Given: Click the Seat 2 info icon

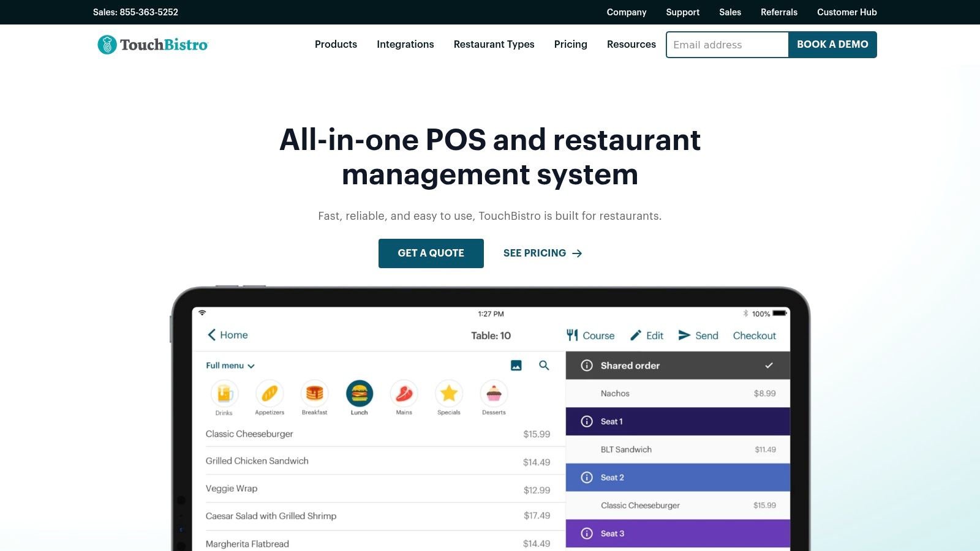Looking at the screenshot, I should coord(587,478).
